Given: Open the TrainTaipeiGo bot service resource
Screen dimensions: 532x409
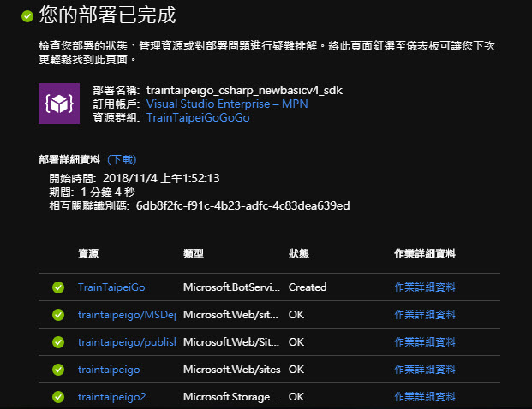Looking at the screenshot, I should (x=111, y=287).
